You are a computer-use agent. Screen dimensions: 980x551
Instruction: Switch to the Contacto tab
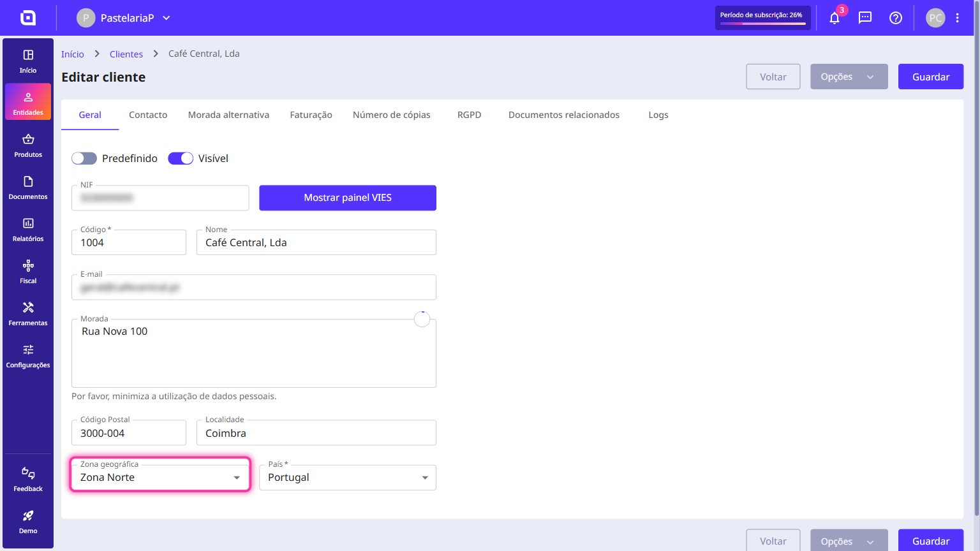pyautogui.click(x=148, y=115)
